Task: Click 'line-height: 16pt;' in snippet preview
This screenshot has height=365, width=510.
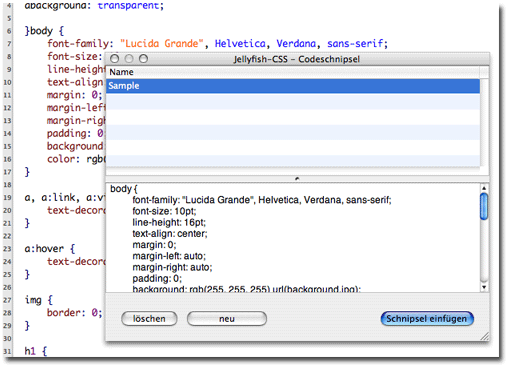Action: click(169, 222)
